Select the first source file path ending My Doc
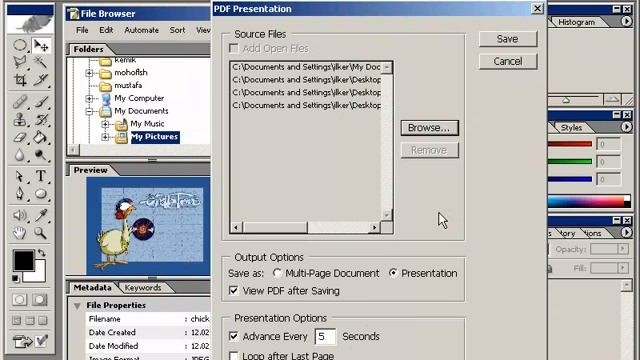640x360 pixels. tap(306, 67)
